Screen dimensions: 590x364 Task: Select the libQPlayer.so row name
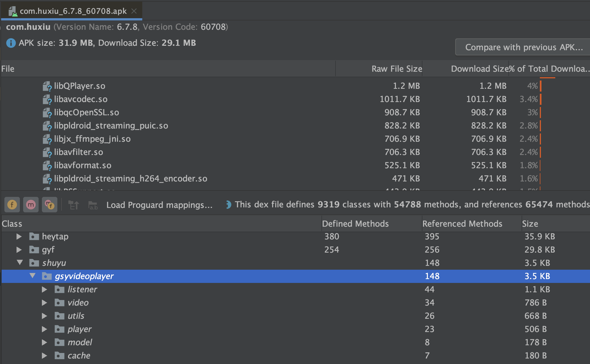point(80,86)
